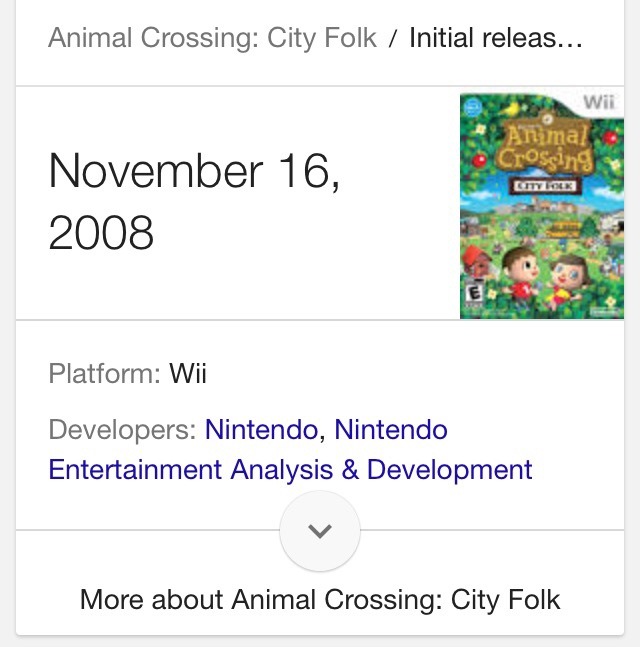Click the Wii logo on the game cover
The width and height of the screenshot is (640, 647).
[x=600, y=103]
